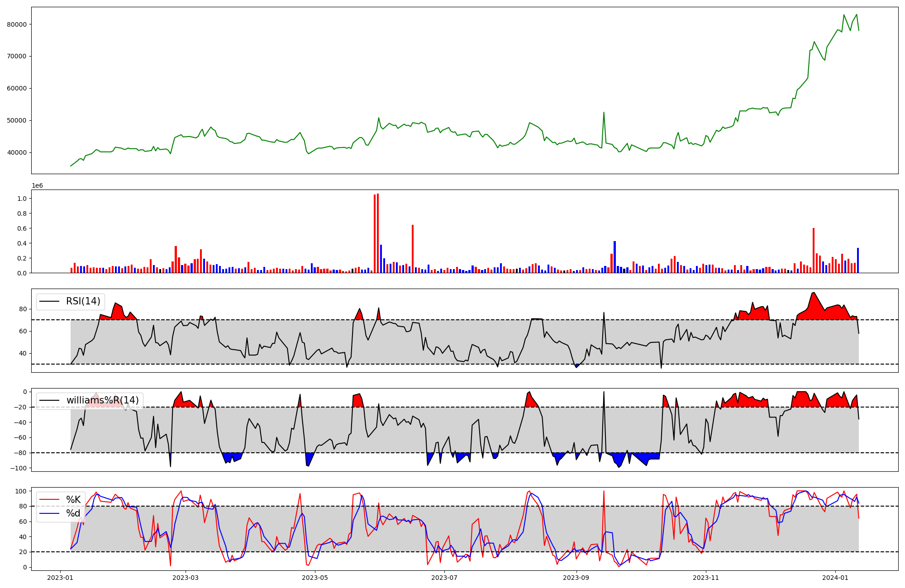Click the red %K legend line sample
Image resolution: width=905 pixels, height=588 pixels.
[49, 500]
